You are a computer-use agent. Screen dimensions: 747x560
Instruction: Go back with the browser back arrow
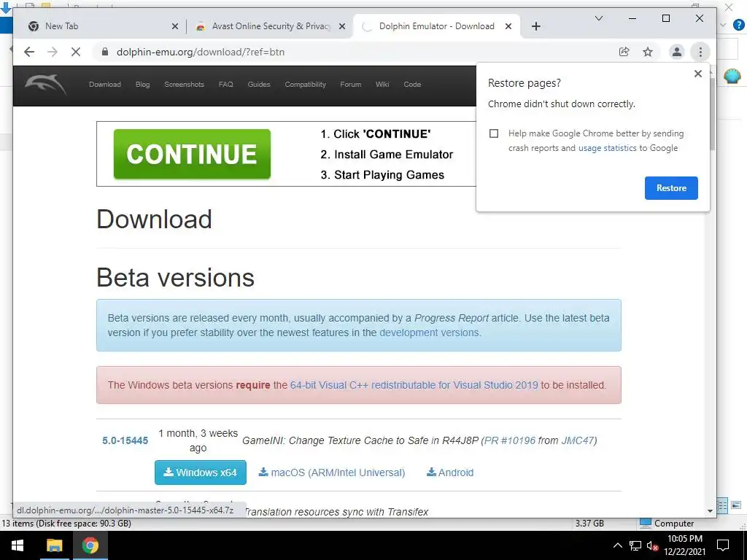[29, 52]
